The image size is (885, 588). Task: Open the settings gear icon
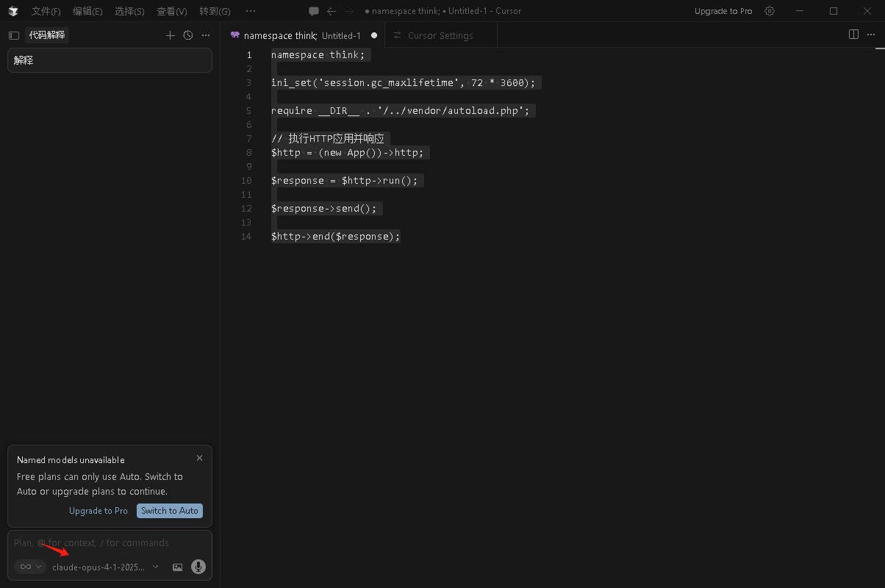(x=770, y=11)
